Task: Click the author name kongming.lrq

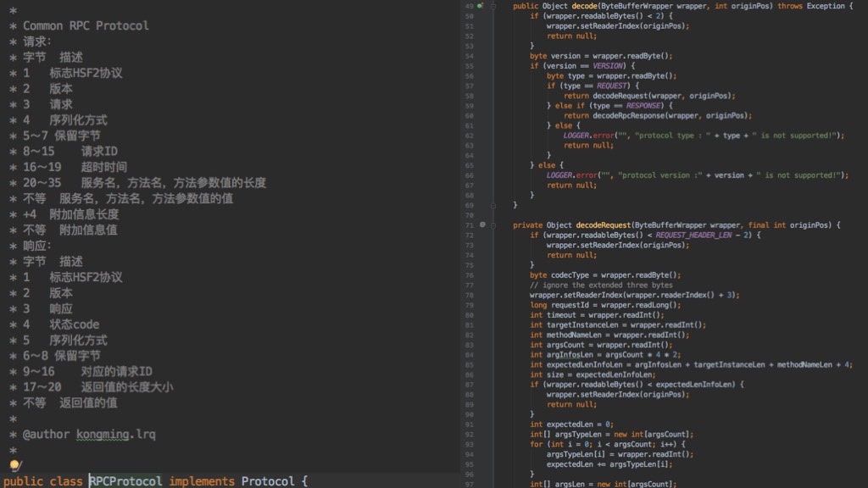Action: click(x=115, y=435)
